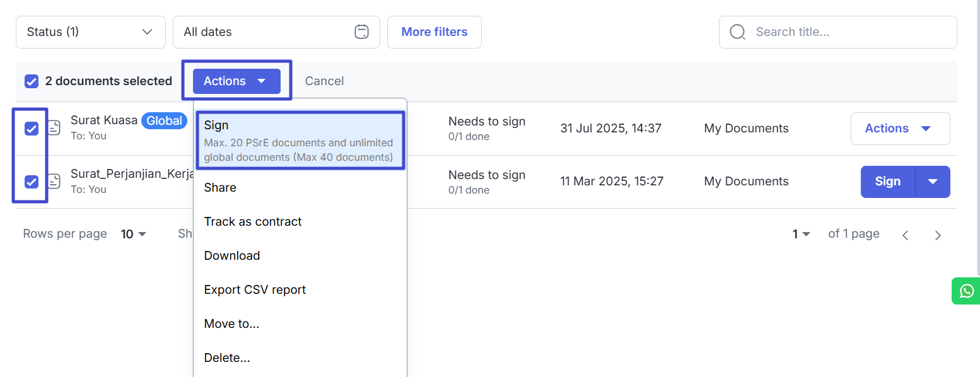Click the calendar icon in All dates field

pyautogui.click(x=361, y=32)
